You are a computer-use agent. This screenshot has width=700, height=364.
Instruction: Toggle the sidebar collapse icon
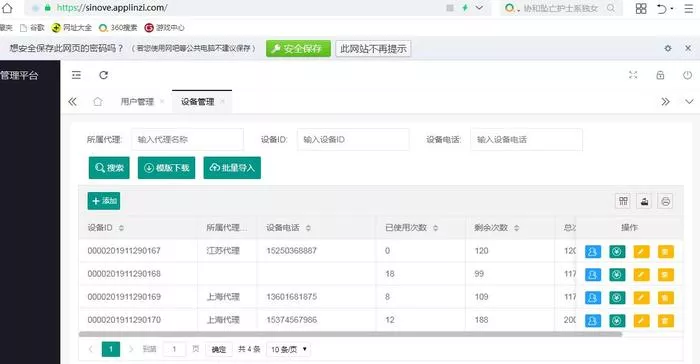[76, 75]
